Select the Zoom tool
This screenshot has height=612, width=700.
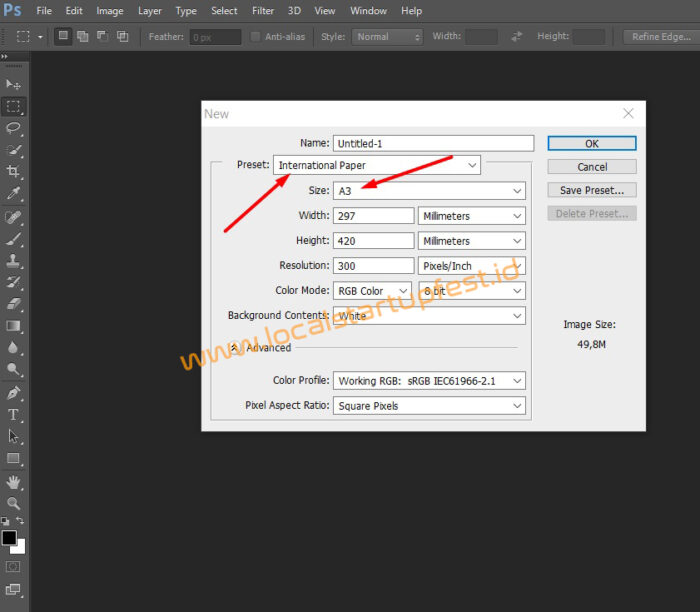[x=13, y=503]
